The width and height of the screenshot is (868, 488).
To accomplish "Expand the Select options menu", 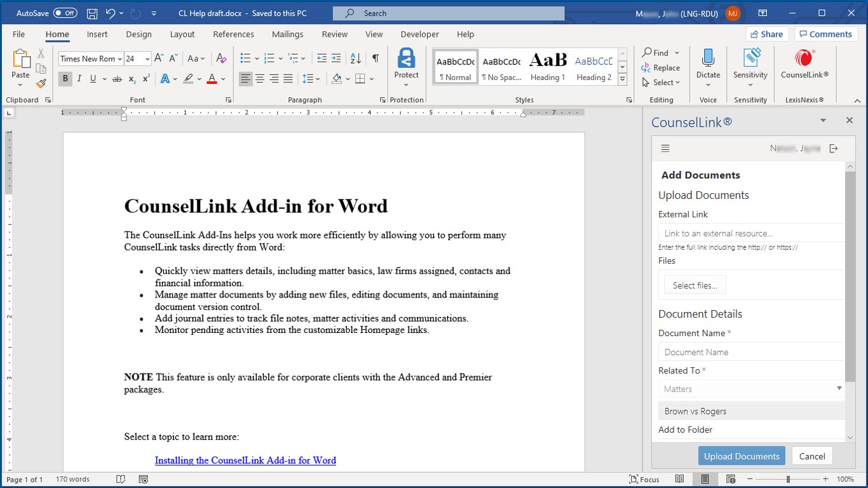I will click(677, 83).
